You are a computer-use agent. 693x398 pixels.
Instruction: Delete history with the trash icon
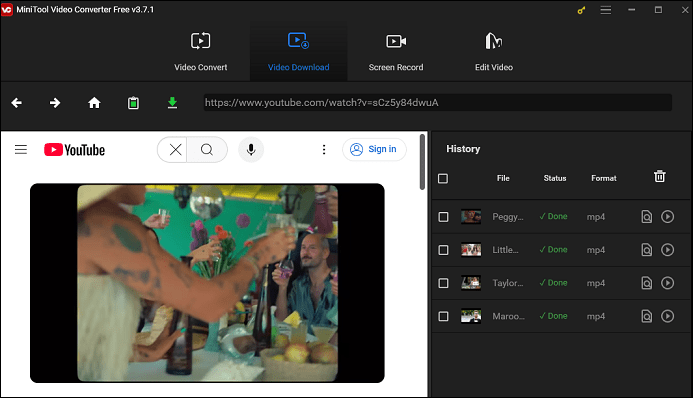pyautogui.click(x=659, y=176)
